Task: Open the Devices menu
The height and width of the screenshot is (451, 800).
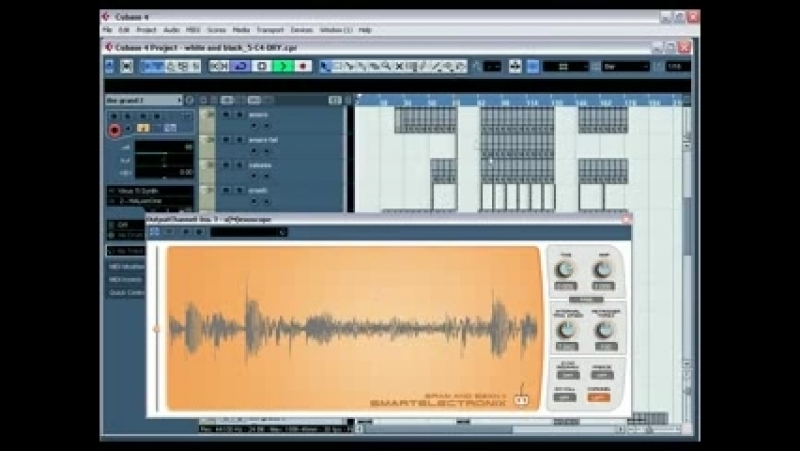Action: 302,30
